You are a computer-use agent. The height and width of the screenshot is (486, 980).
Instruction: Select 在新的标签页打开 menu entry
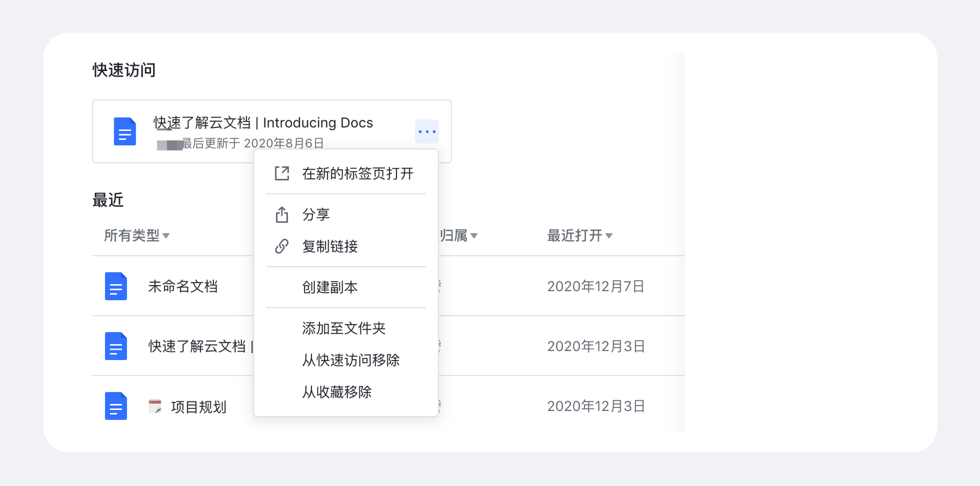click(x=357, y=173)
